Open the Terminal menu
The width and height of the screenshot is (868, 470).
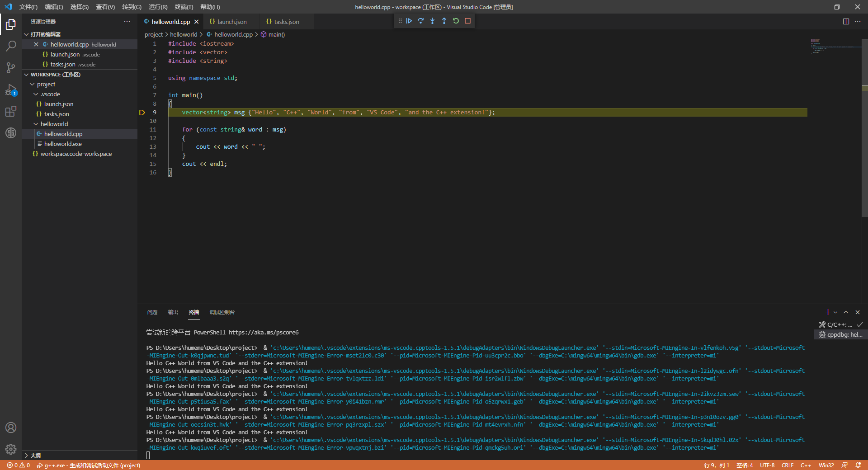[x=184, y=7]
